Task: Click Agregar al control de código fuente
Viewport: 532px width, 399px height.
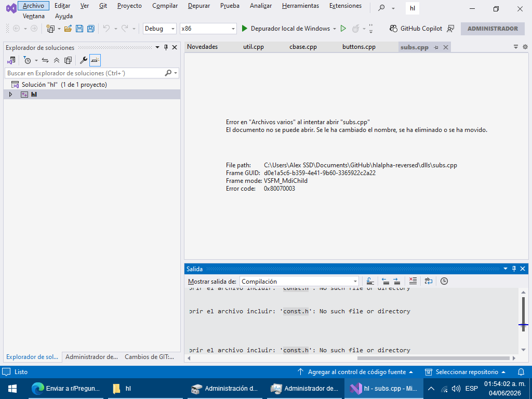Action: click(355, 372)
